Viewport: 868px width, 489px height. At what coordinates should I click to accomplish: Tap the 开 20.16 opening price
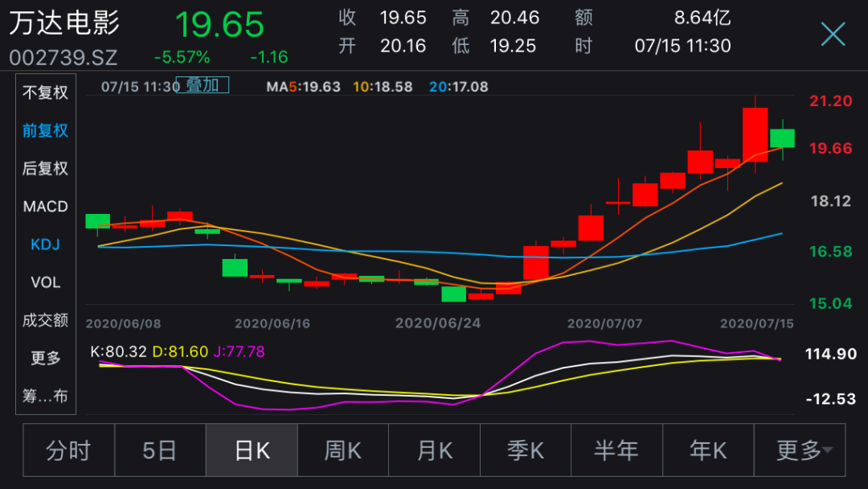(383, 45)
